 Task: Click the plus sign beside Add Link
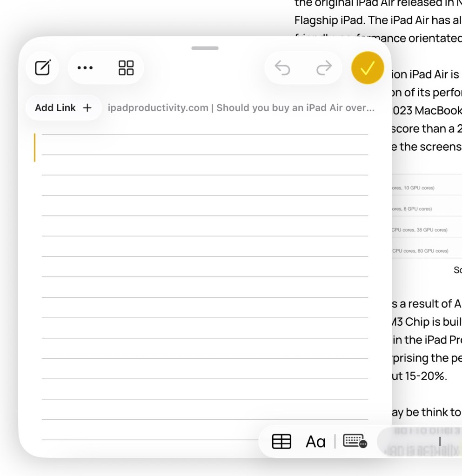click(x=87, y=108)
